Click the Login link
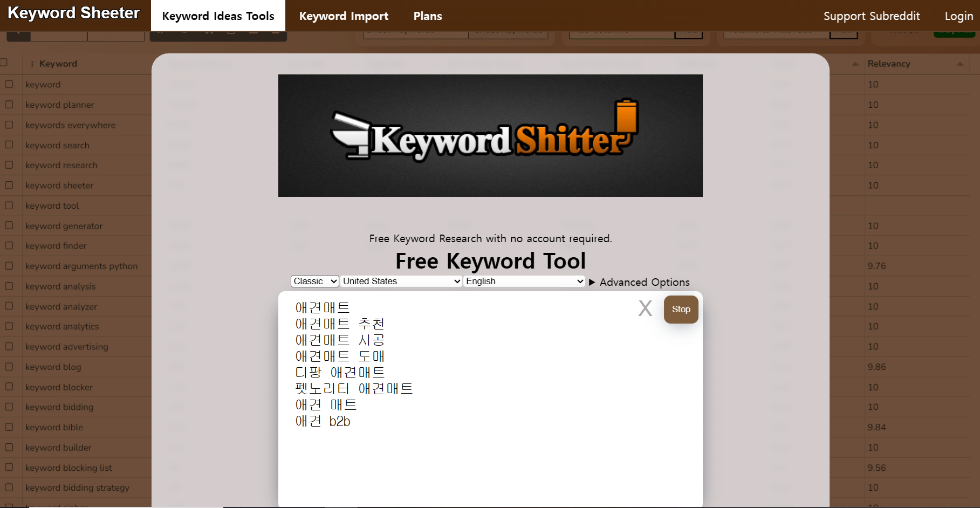The image size is (980, 508). 959,16
